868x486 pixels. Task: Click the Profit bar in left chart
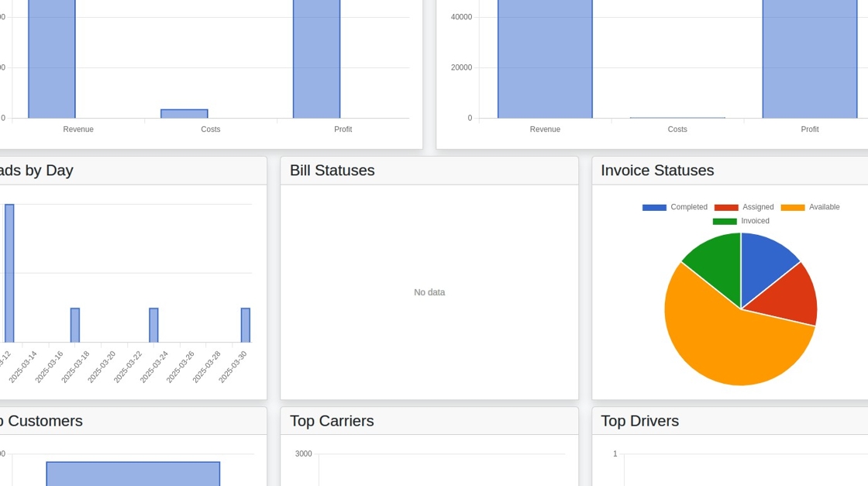317,59
